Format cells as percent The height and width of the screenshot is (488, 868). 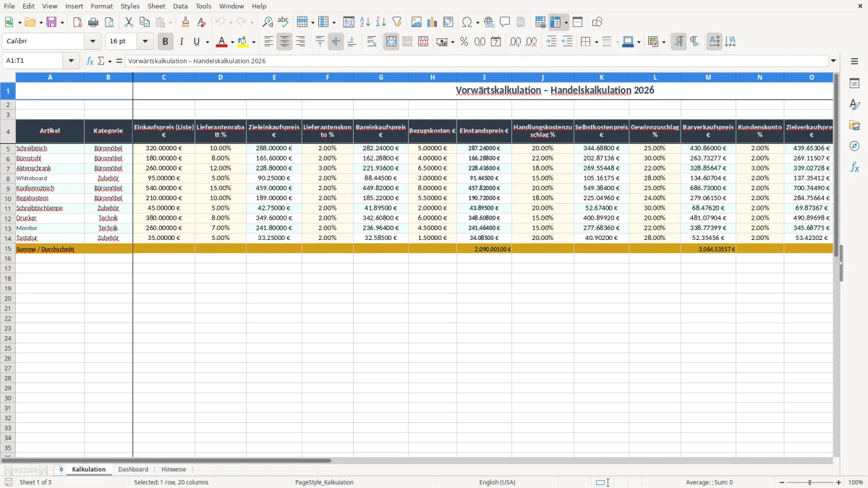tap(464, 42)
